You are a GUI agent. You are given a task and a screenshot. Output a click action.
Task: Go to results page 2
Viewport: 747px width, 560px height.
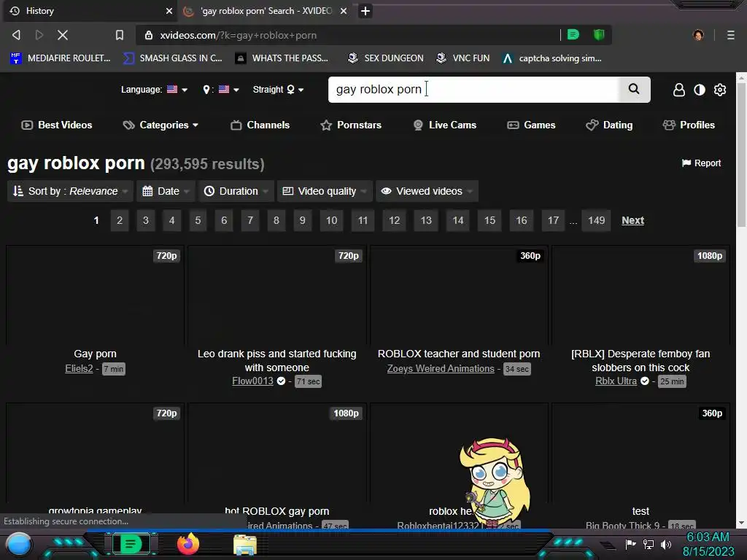tap(120, 220)
